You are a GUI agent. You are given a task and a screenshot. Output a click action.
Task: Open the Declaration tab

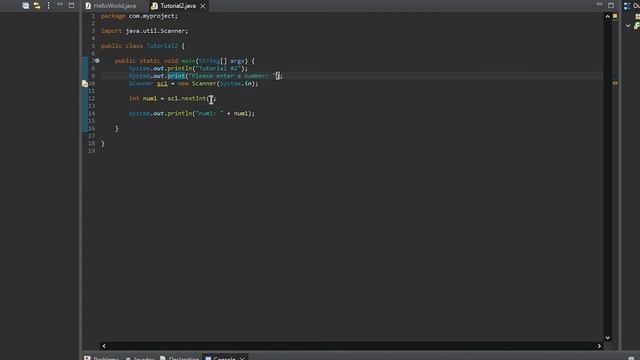[x=180, y=358]
